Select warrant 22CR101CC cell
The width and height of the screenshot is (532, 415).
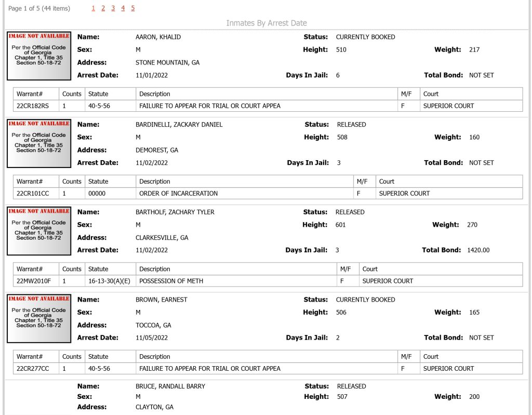click(x=36, y=193)
